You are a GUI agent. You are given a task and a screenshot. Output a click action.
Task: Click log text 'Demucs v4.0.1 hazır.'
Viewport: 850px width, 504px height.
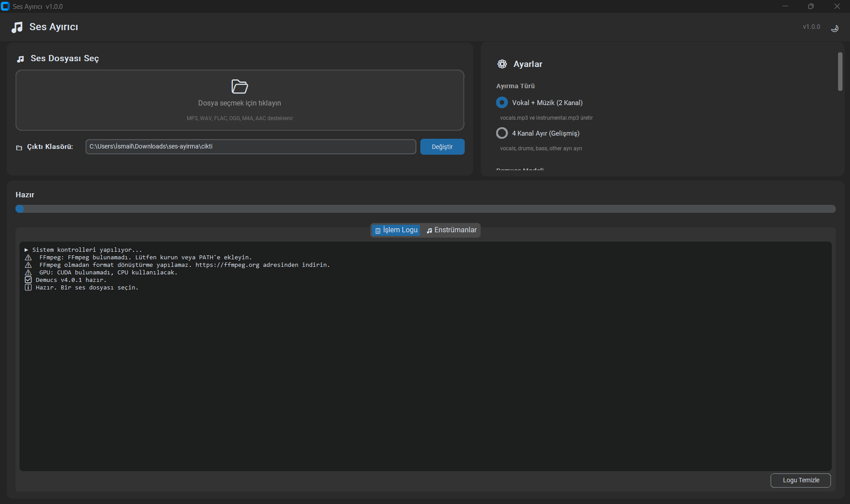point(71,280)
